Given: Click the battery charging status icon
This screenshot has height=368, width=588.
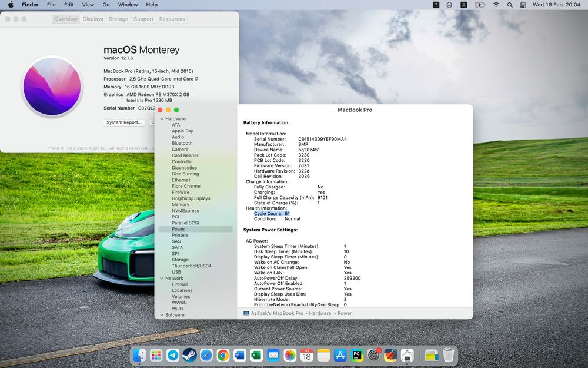Looking at the screenshot, I should coord(480,5).
